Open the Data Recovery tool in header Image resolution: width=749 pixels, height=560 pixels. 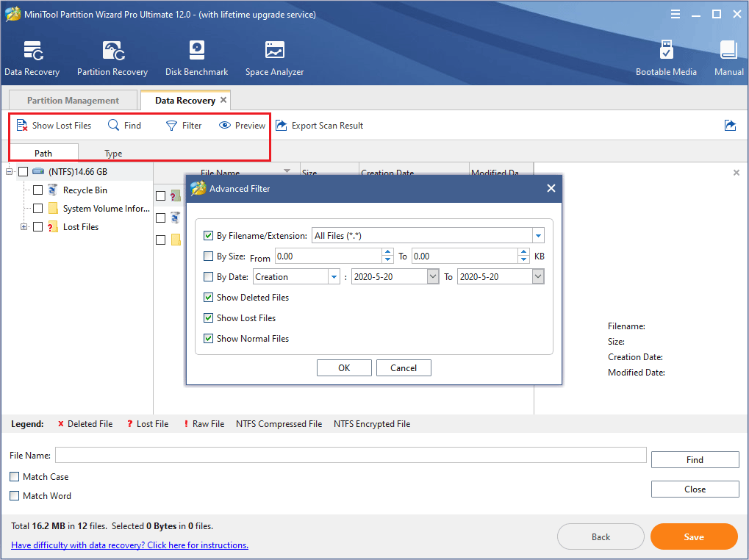pos(32,58)
